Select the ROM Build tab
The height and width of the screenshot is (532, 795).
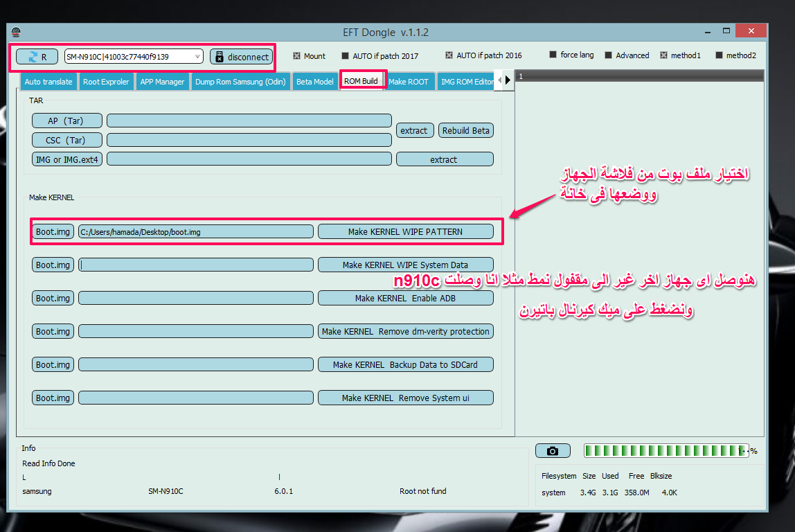[x=361, y=81]
